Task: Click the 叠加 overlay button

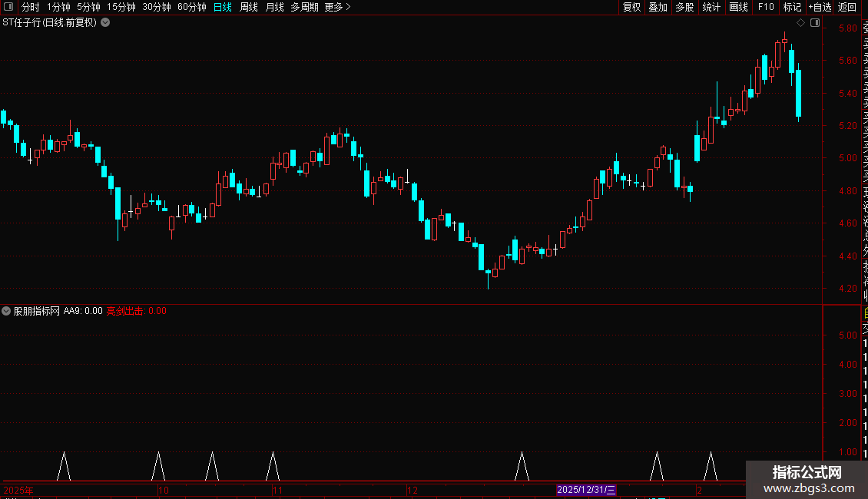Action: coord(658,7)
